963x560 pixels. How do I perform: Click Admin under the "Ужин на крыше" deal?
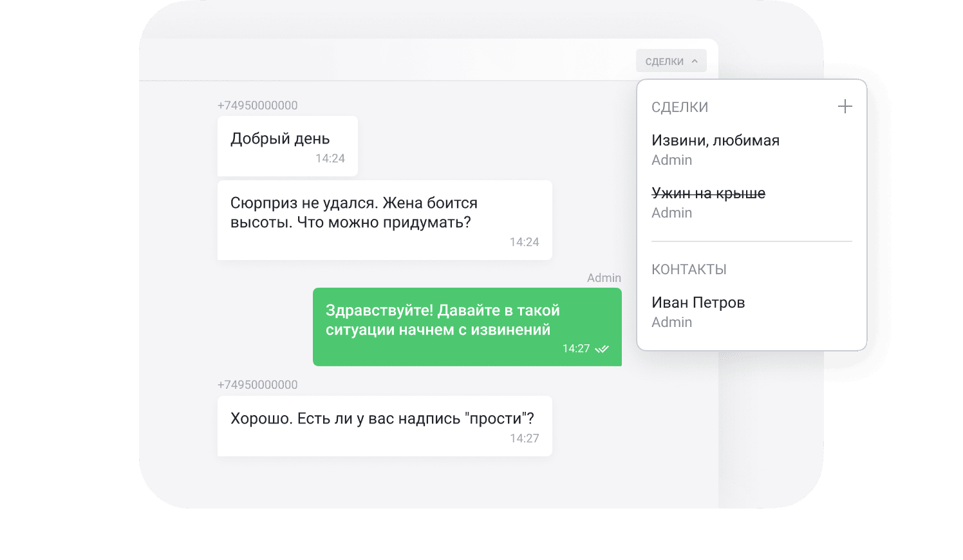pyautogui.click(x=671, y=213)
